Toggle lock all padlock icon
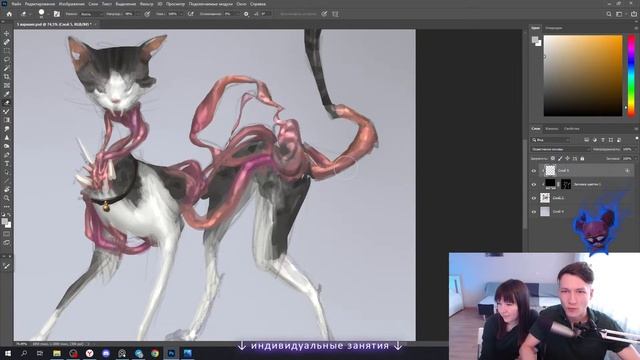 [x=582, y=158]
